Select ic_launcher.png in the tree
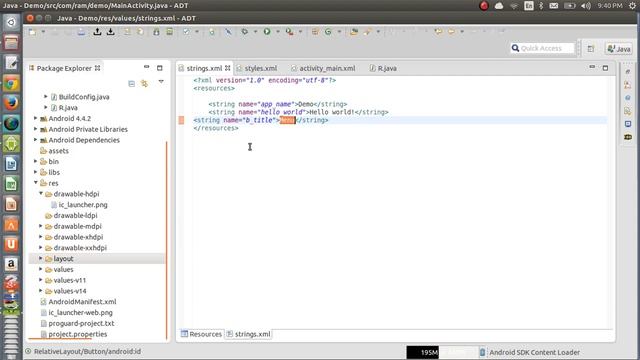 pos(83,204)
